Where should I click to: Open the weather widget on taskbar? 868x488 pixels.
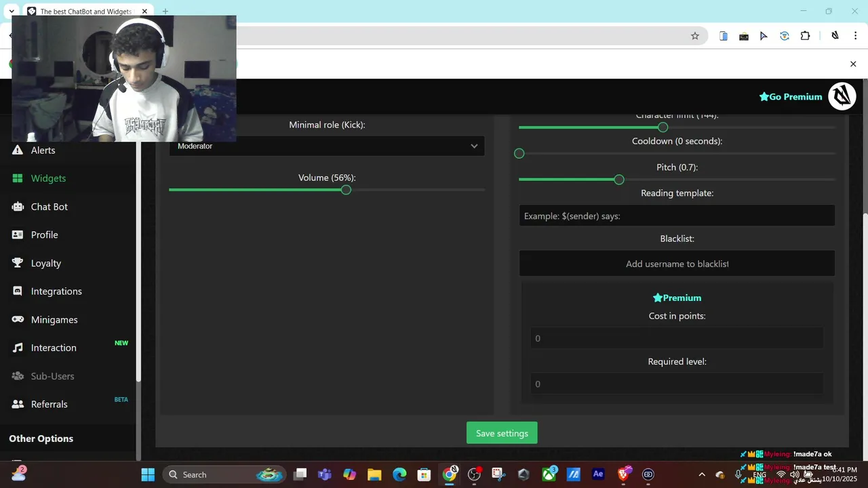click(x=19, y=474)
